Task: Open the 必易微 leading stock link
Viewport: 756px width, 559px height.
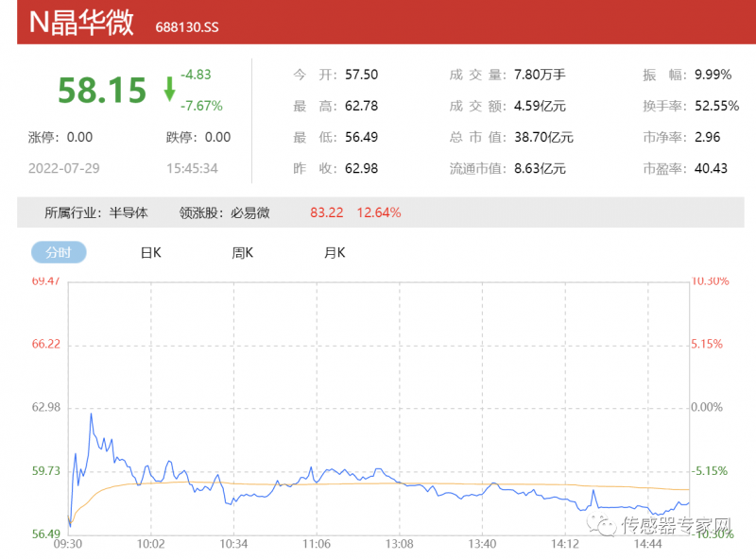Action: (x=249, y=213)
